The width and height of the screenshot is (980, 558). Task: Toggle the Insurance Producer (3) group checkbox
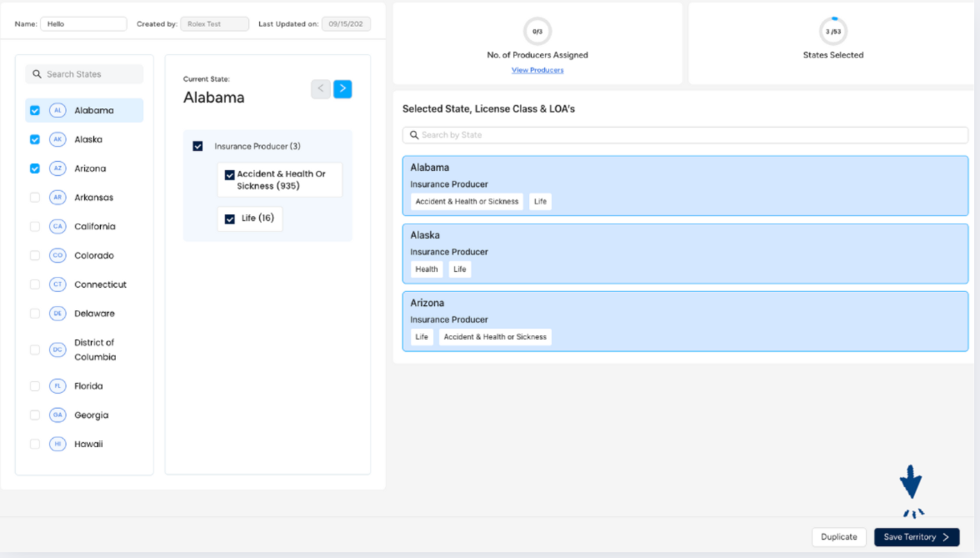(197, 147)
